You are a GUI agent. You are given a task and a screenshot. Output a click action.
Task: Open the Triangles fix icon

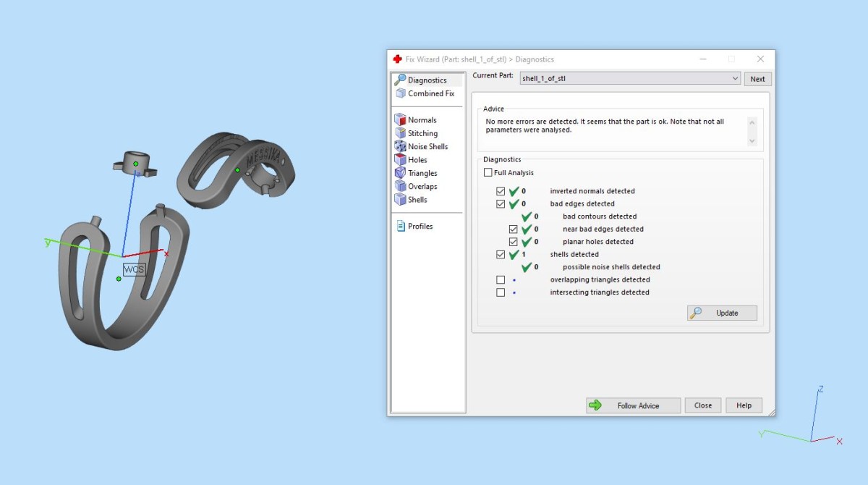(x=400, y=173)
